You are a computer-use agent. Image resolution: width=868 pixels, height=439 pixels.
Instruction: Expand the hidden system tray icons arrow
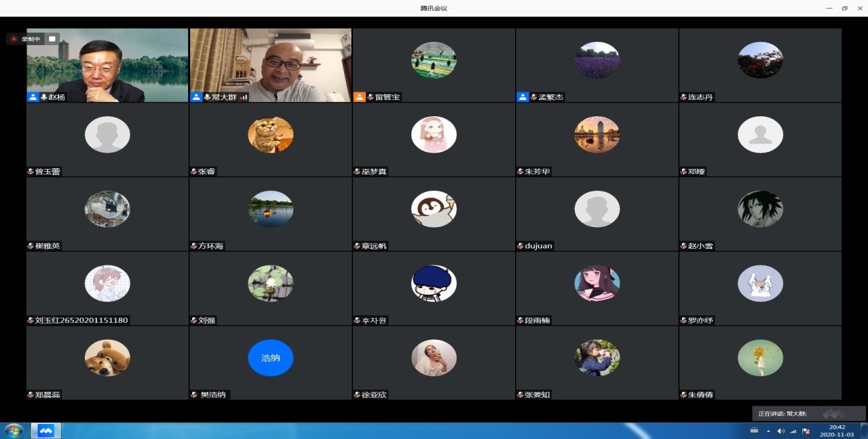768,431
